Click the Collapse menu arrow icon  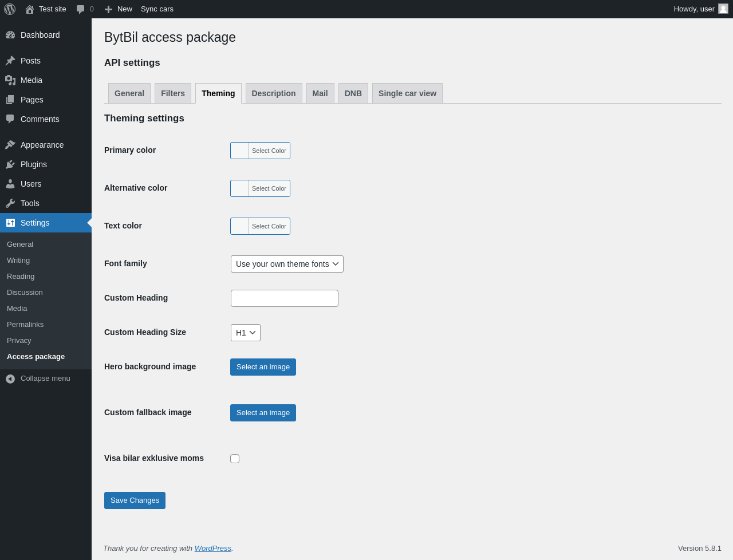pos(10,378)
